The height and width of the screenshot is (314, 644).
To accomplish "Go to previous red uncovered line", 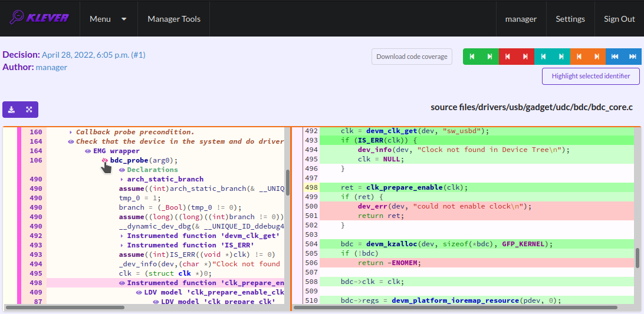I will 508,57.
